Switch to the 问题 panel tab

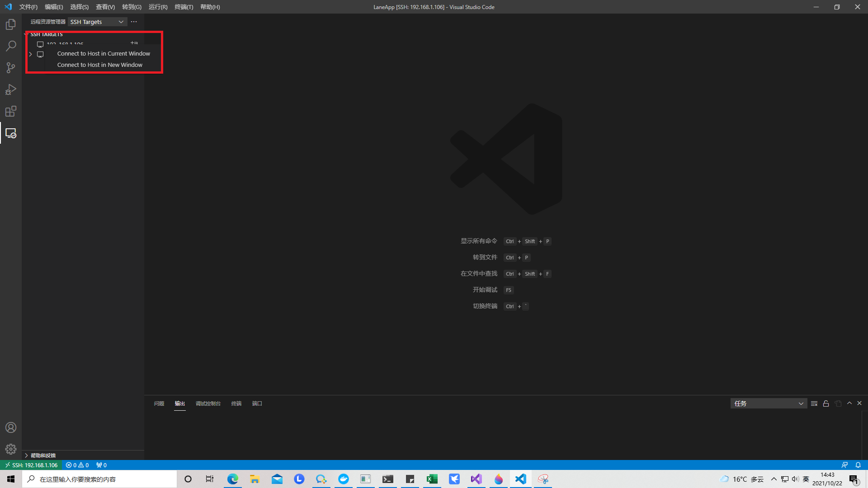point(159,404)
